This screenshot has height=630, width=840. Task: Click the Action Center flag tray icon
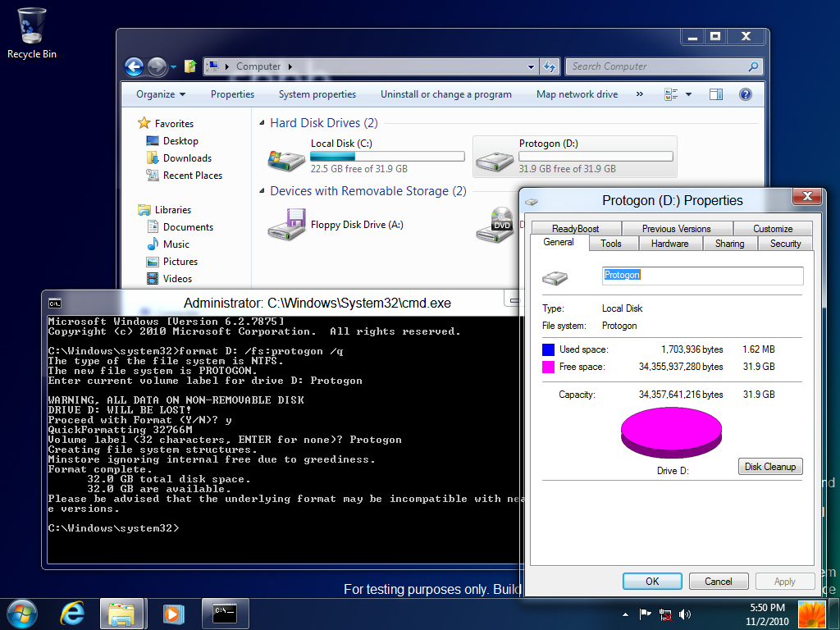[645, 614]
